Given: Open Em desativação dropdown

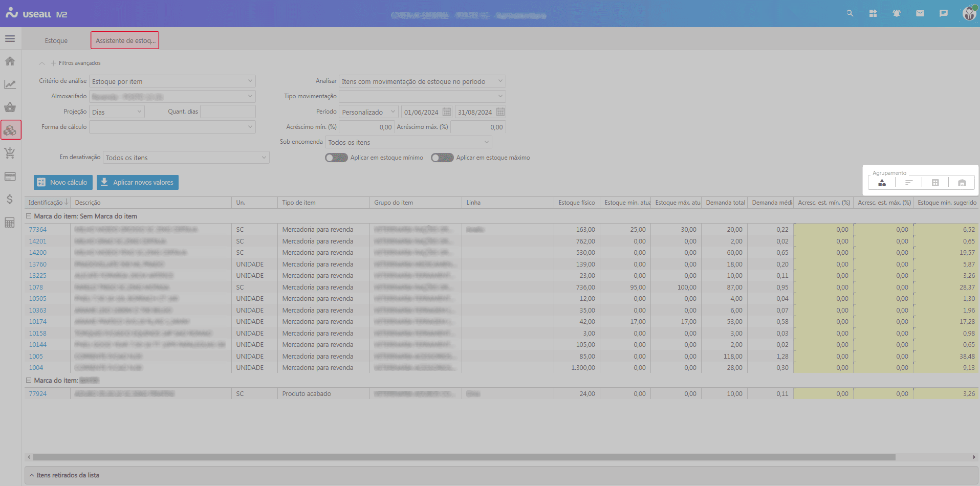Looking at the screenshot, I should click(186, 158).
